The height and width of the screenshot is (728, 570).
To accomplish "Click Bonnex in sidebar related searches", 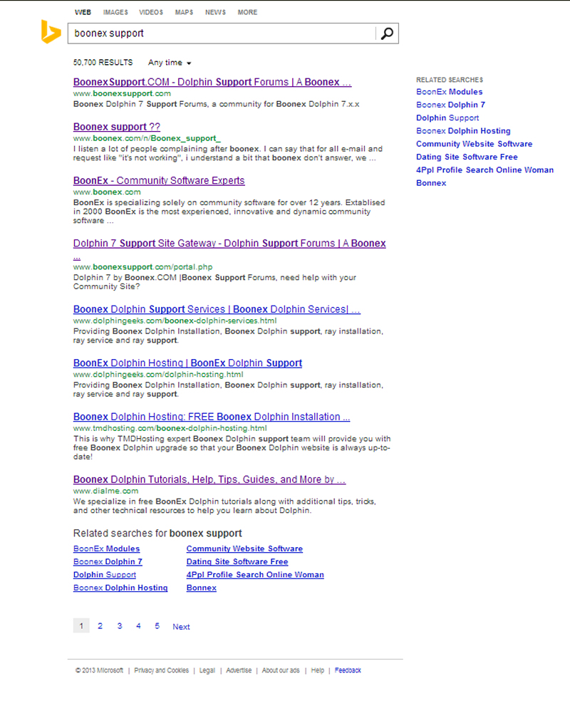I will tap(431, 183).
